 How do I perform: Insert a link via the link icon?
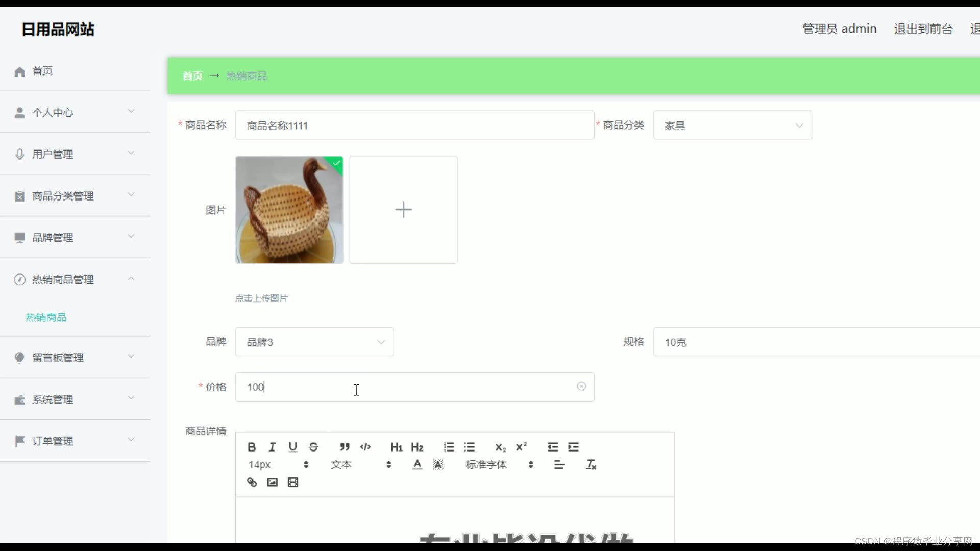[252, 482]
